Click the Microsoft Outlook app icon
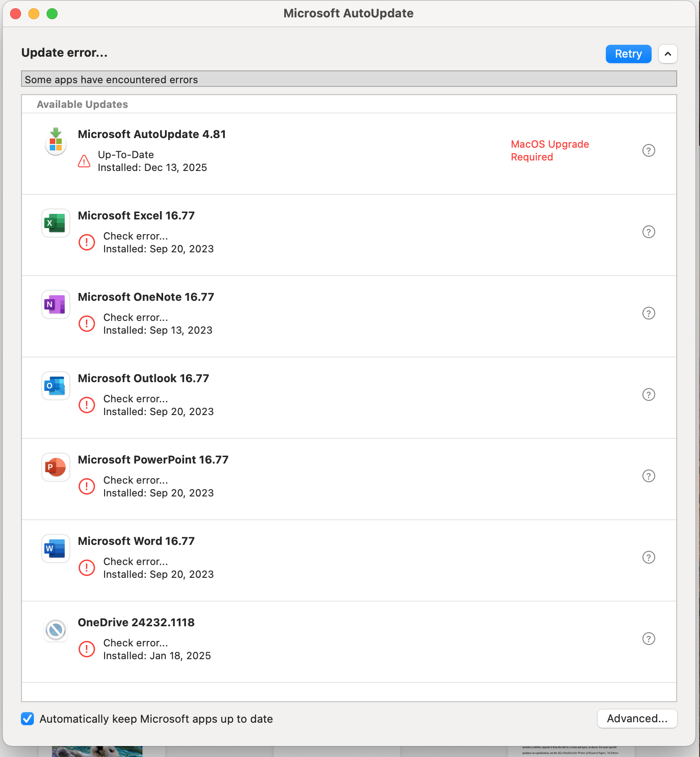The image size is (700, 757). pos(56,386)
